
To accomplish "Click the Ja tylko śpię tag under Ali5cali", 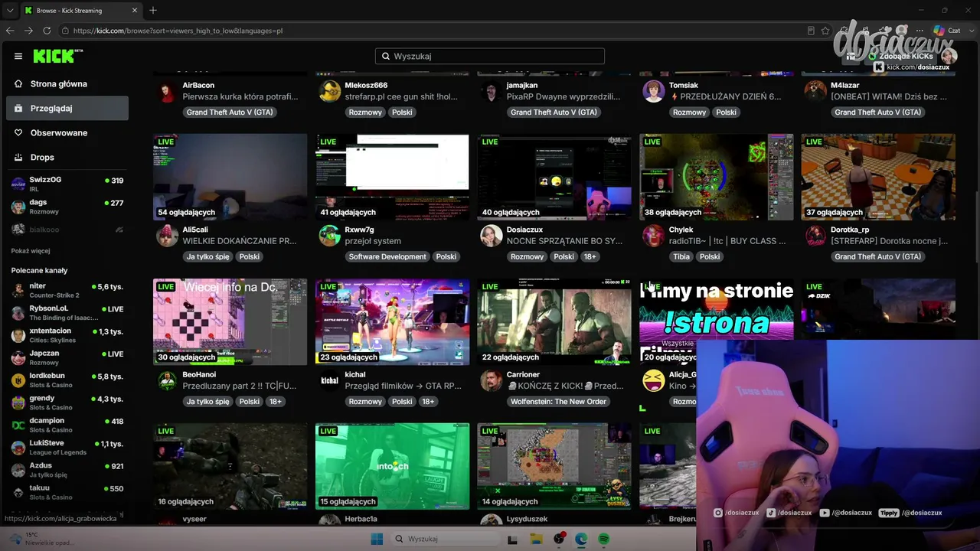I will pos(207,257).
